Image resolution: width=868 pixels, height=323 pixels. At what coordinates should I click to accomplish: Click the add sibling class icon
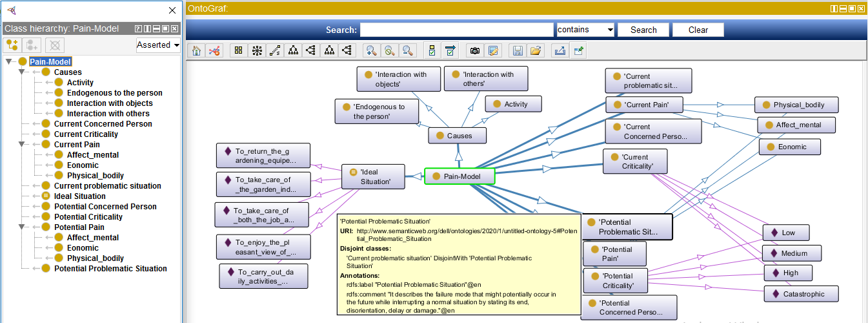(x=32, y=45)
